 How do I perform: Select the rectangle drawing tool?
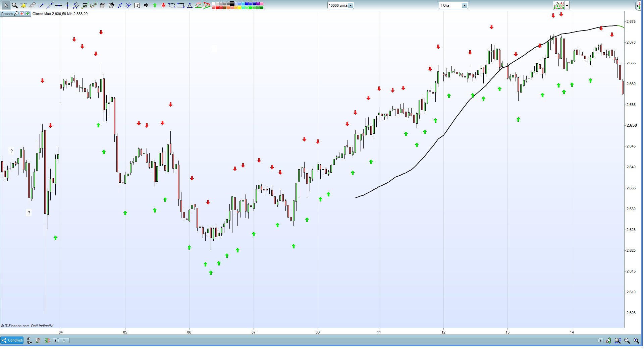tap(181, 5)
